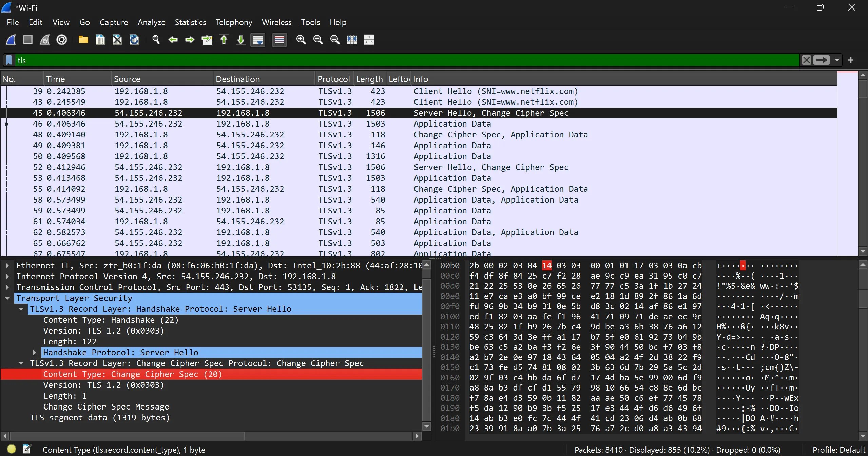This screenshot has height=456, width=868.
Task: Open capture options gear icon
Action: [62, 40]
